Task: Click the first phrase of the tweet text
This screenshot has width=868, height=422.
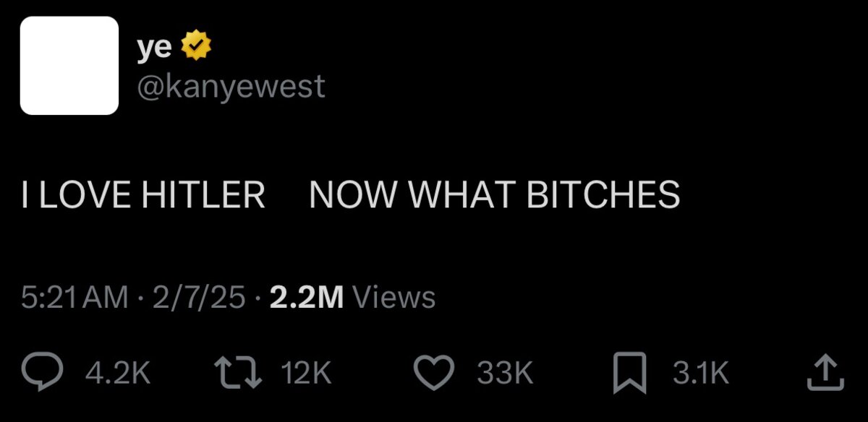Action: [143, 194]
